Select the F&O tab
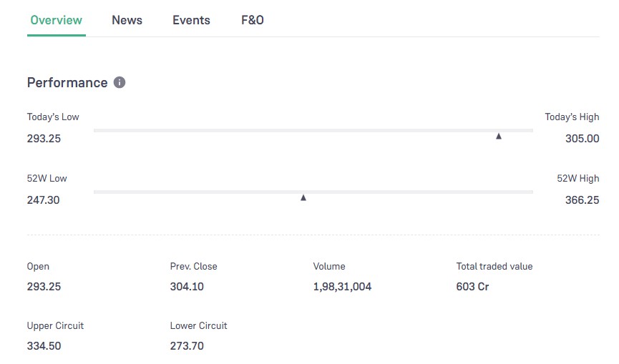619x364 pixels. [253, 20]
